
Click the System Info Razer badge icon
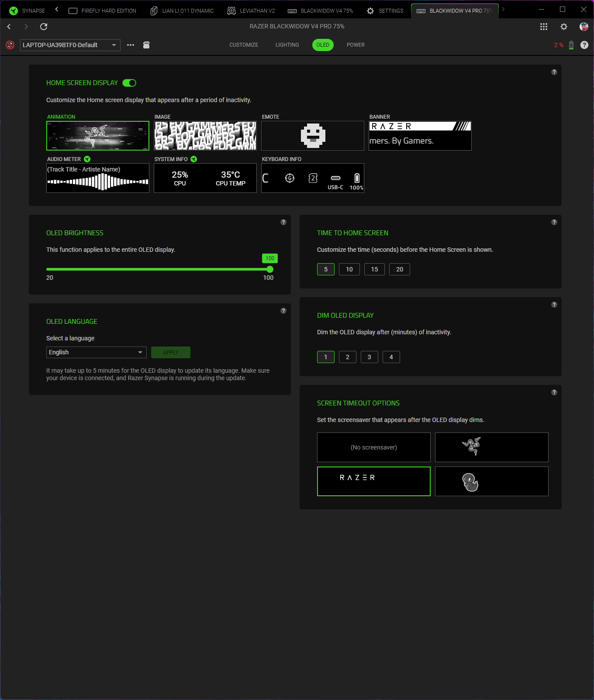(x=194, y=159)
